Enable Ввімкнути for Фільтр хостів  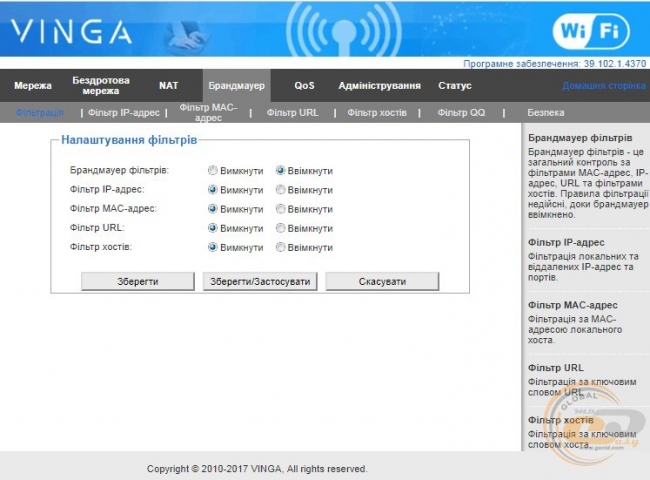tap(281, 247)
